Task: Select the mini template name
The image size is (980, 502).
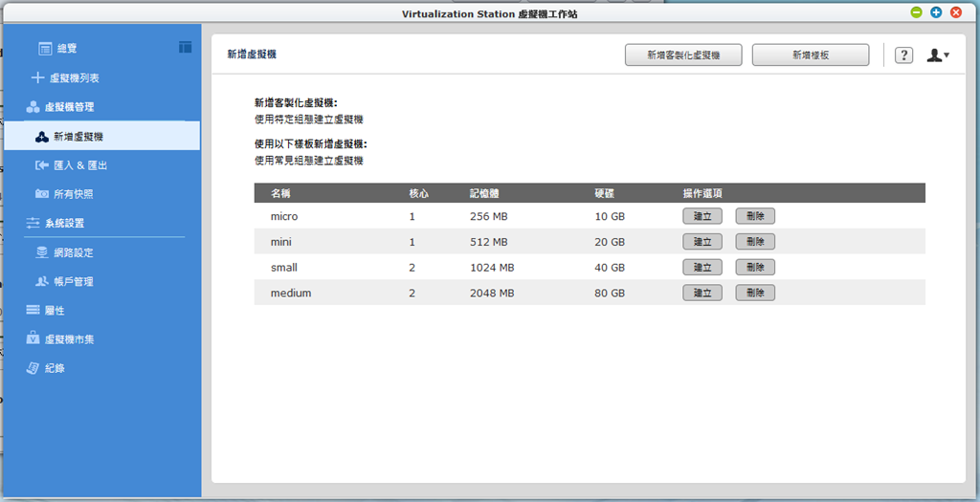Action: [281, 242]
